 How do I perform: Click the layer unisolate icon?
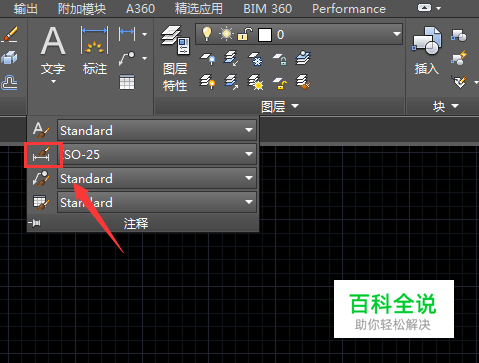tap(231, 82)
